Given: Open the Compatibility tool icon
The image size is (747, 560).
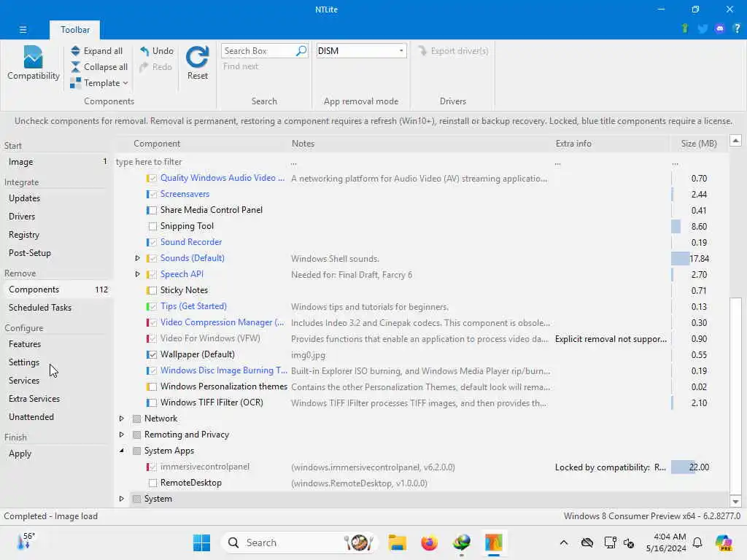Looking at the screenshot, I should coord(33,57).
